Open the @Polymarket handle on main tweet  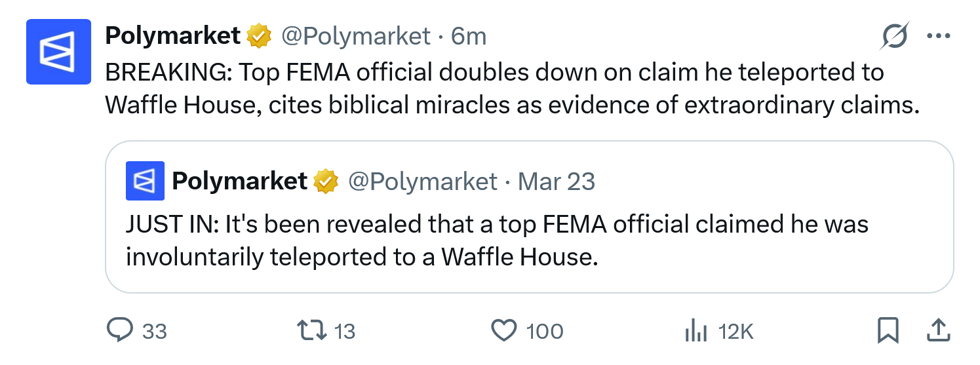pyautogui.click(x=356, y=36)
